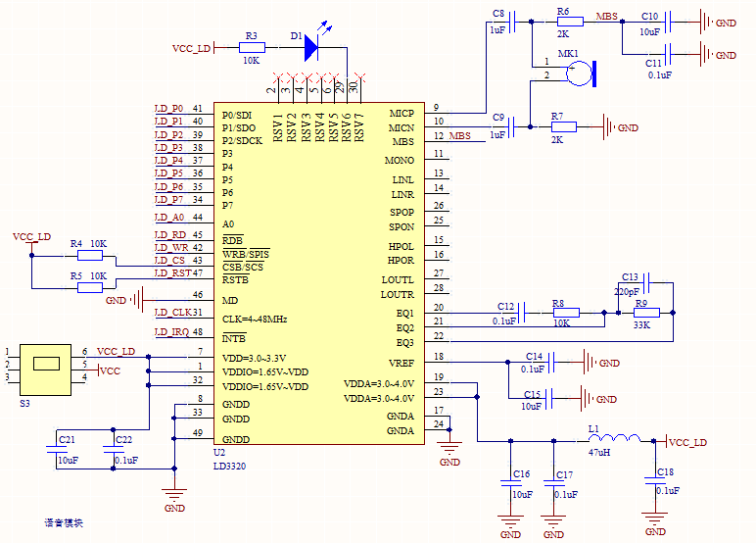Select the VDD=3.0~3.3V pin label
The image size is (756, 543).
[x=254, y=358]
